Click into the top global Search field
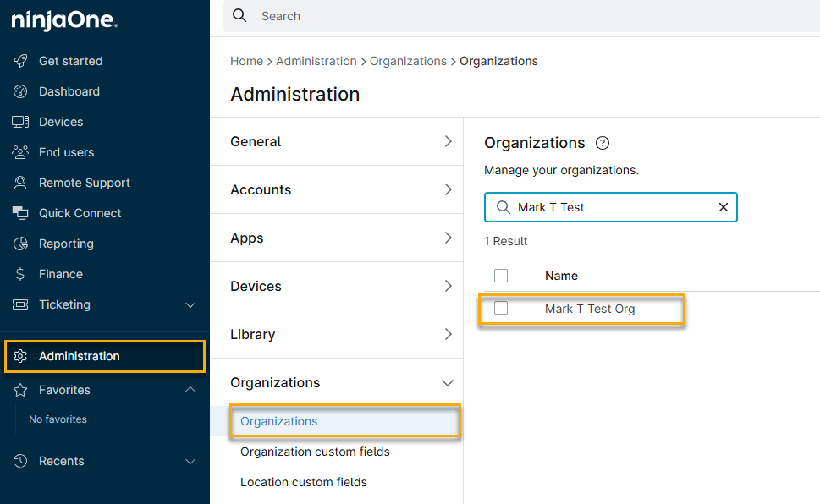Viewport: 820px width, 504px height. pos(508,16)
